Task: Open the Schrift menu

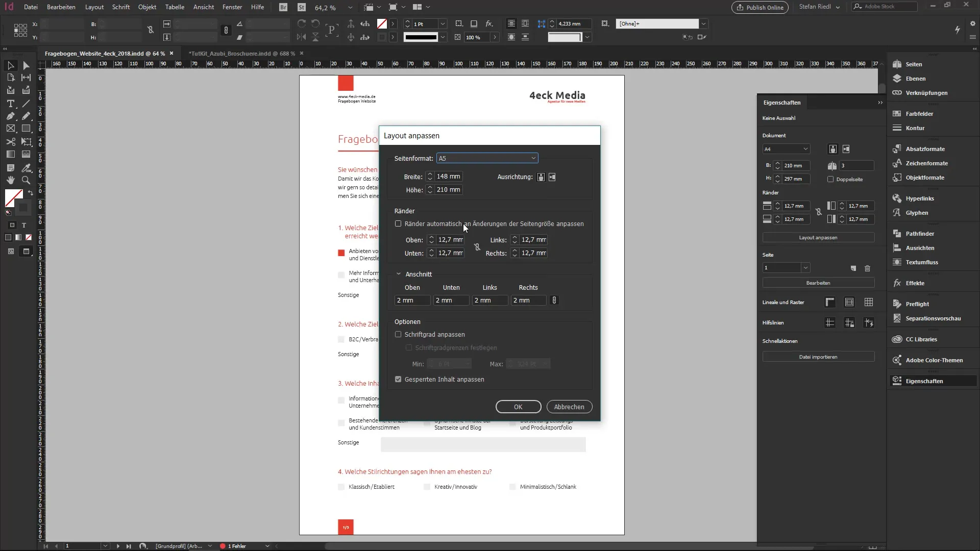Action: (x=121, y=7)
